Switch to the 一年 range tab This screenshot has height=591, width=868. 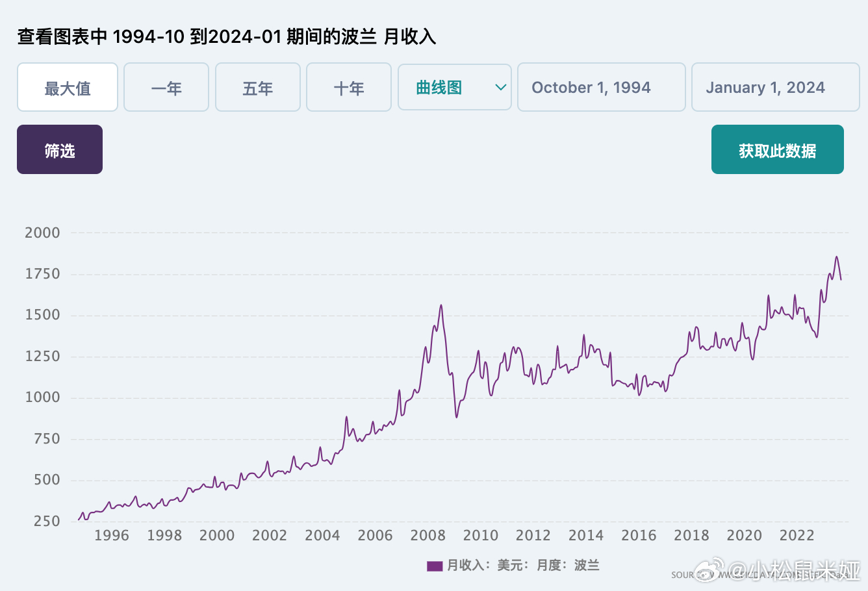166,88
